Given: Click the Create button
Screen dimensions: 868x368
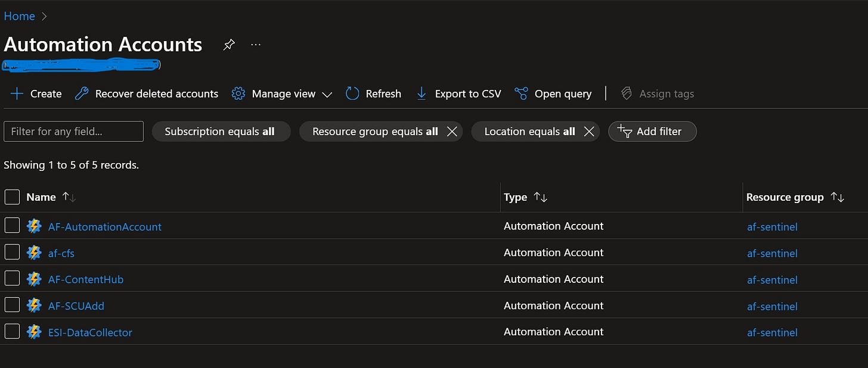Looking at the screenshot, I should [36, 93].
